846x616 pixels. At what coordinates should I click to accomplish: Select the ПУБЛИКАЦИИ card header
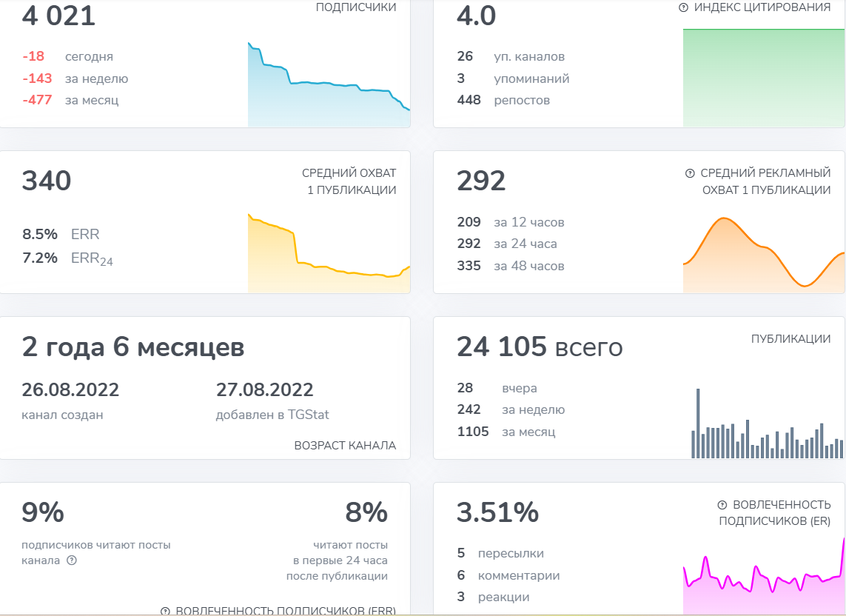tap(790, 337)
